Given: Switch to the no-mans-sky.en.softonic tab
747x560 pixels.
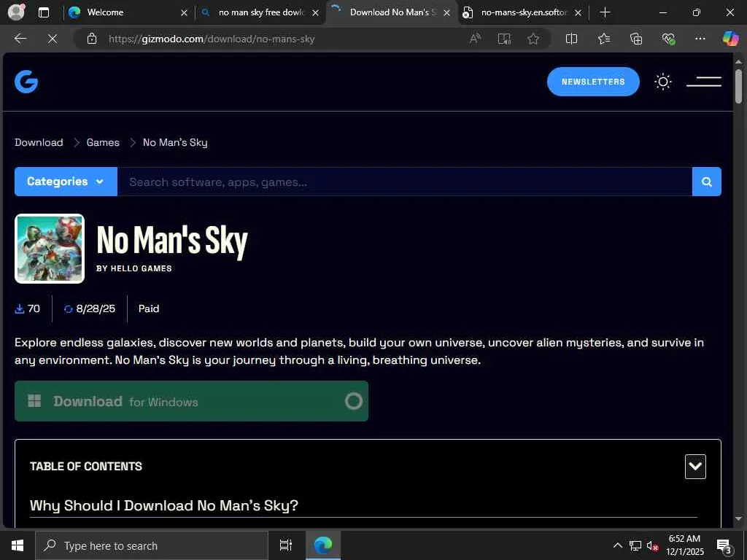Looking at the screenshot, I should 522,12.
